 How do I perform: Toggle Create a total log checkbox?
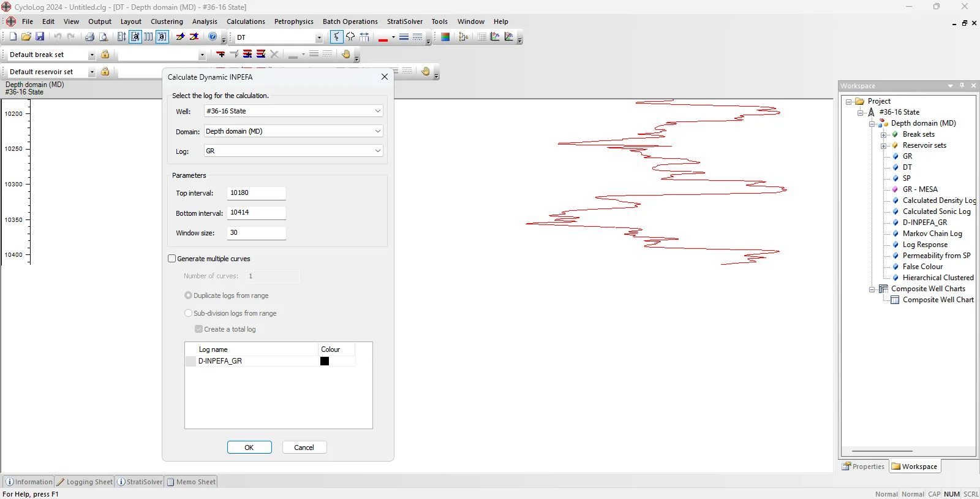(x=198, y=329)
